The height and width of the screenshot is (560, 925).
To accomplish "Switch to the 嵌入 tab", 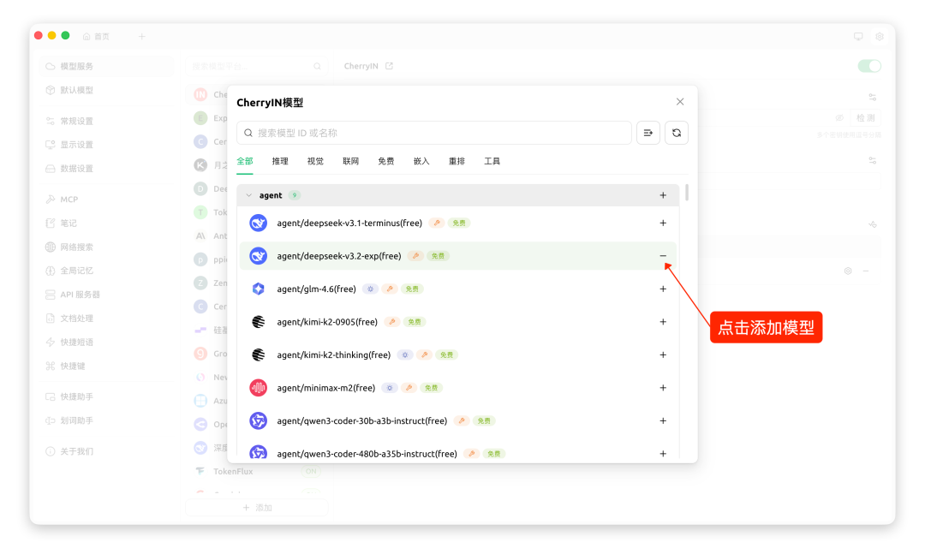I will 421,162.
